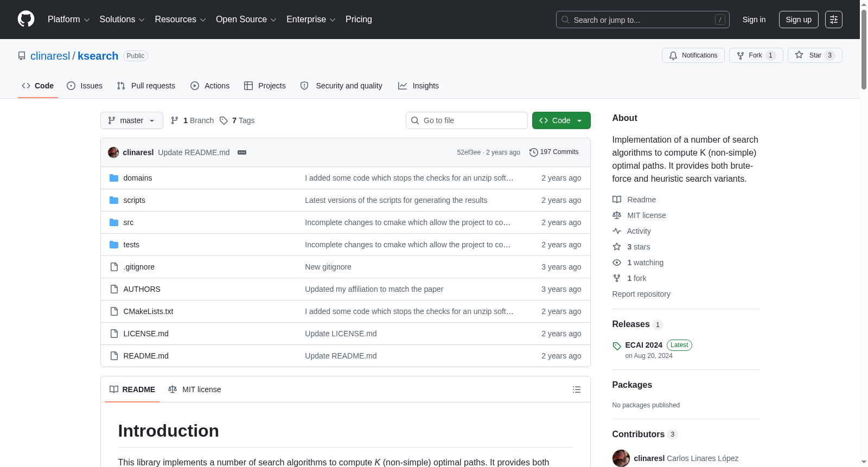The height and width of the screenshot is (467, 868).
Task: Open the Pull requests tab
Action: (x=146, y=86)
